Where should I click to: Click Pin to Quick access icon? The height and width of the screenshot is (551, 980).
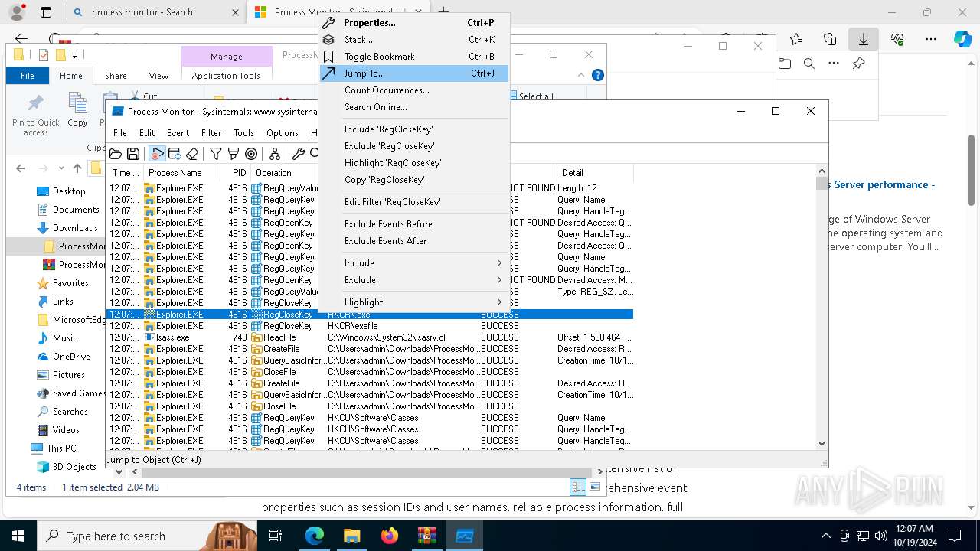[x=36, y=115]
